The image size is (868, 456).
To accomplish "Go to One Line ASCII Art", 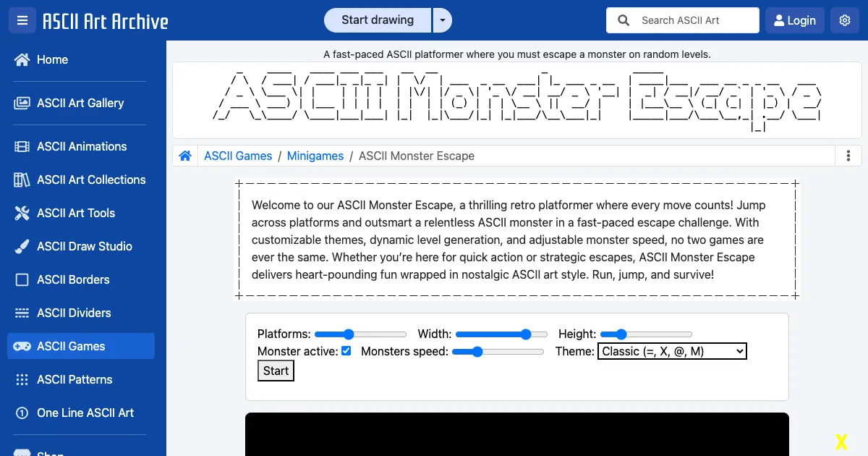I will coord(85,413).
